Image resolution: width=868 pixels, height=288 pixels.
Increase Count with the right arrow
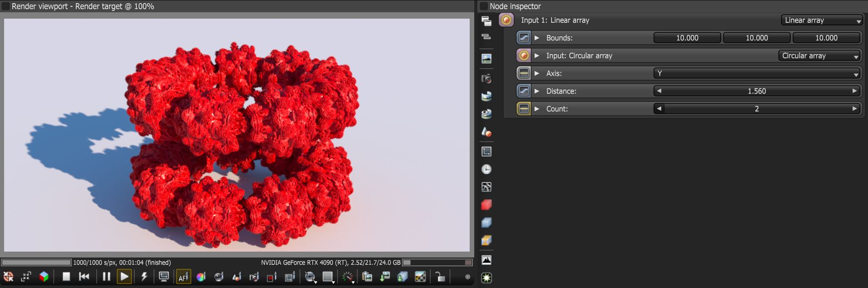point(855,109)
